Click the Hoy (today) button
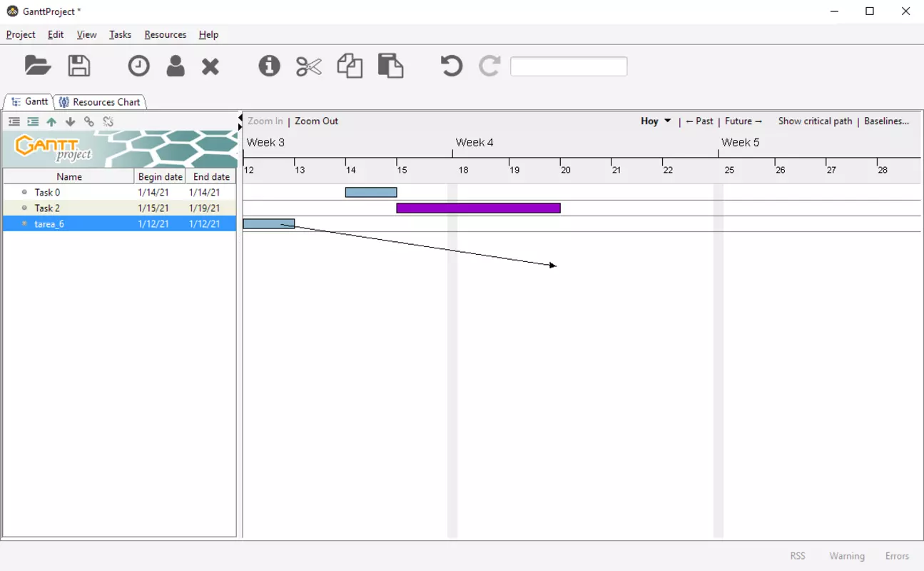The image size is (924, 571). click(x=649, y=121)
